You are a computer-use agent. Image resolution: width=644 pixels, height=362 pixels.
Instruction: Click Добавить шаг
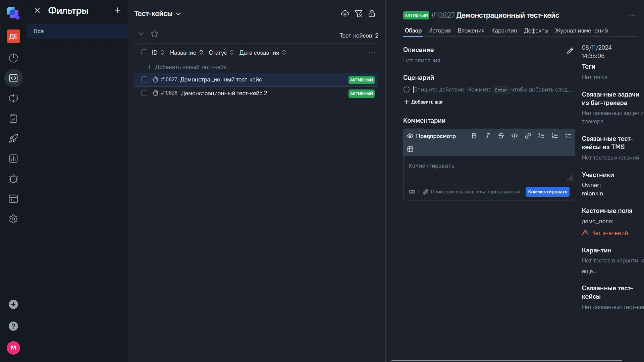coord(423,102)
